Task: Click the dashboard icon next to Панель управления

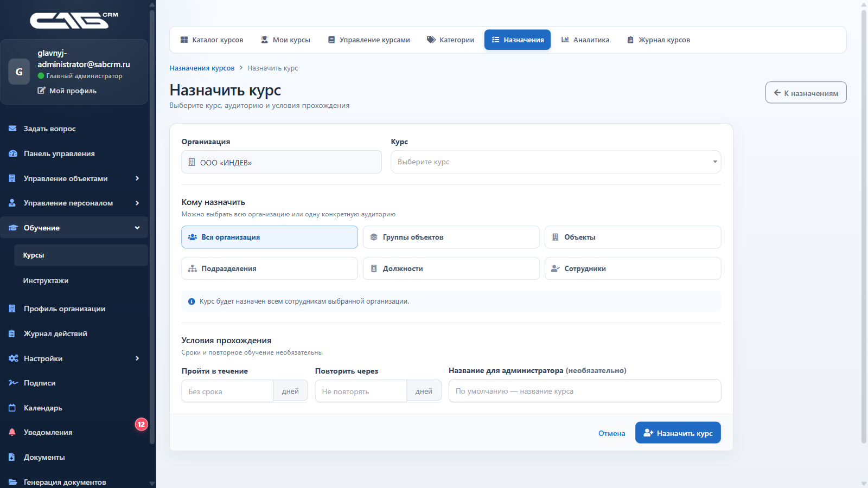Action: (13, 153)
